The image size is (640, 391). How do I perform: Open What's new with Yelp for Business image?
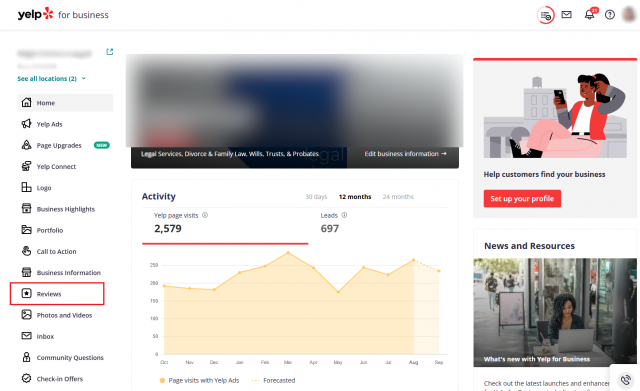(555, 312)
